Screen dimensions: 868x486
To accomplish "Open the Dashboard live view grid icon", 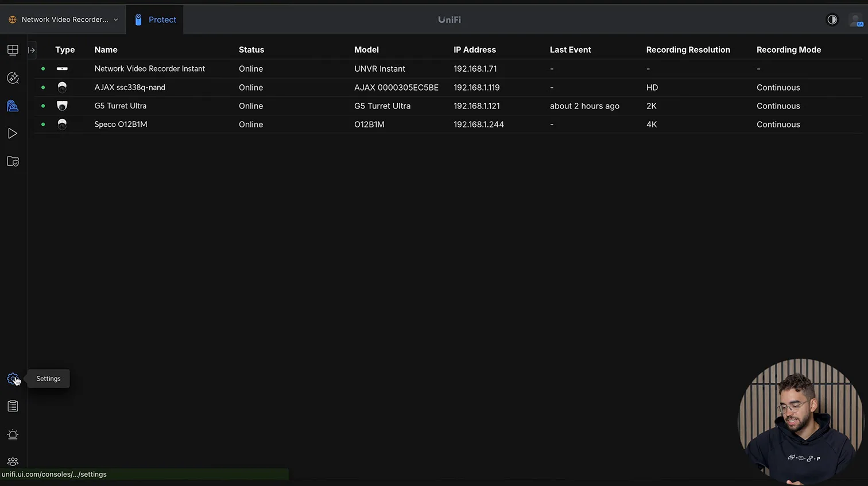I will 13,50.
